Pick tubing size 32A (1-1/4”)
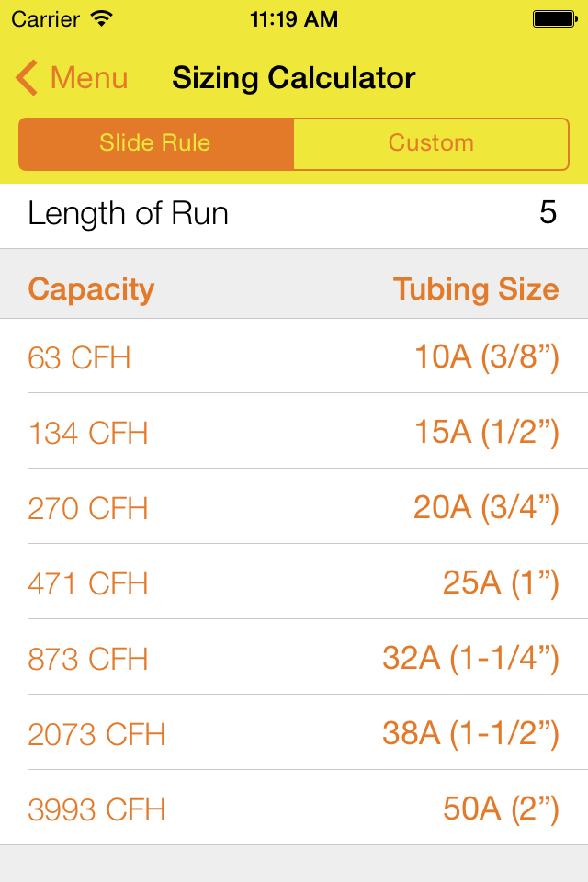Image resolution: width=588 pixels, height=882 pixels. tap(470, 658)
